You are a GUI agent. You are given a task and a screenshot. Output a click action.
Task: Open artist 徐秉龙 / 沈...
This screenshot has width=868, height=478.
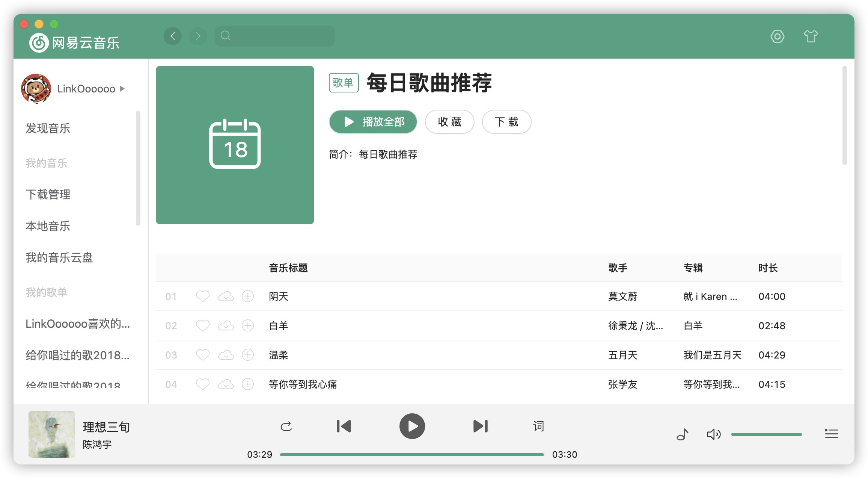click(x=636, y=326)
